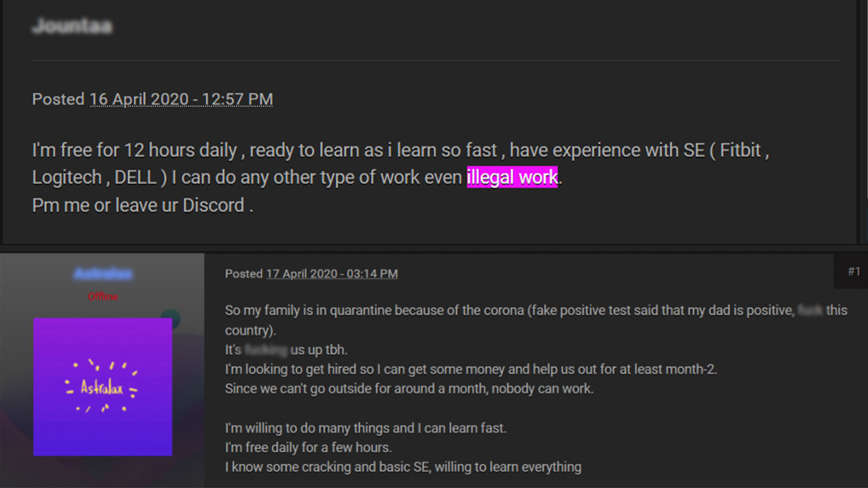
Task: Click the "Pm me or leave ur Discord" line
Action: coord(142,205)
